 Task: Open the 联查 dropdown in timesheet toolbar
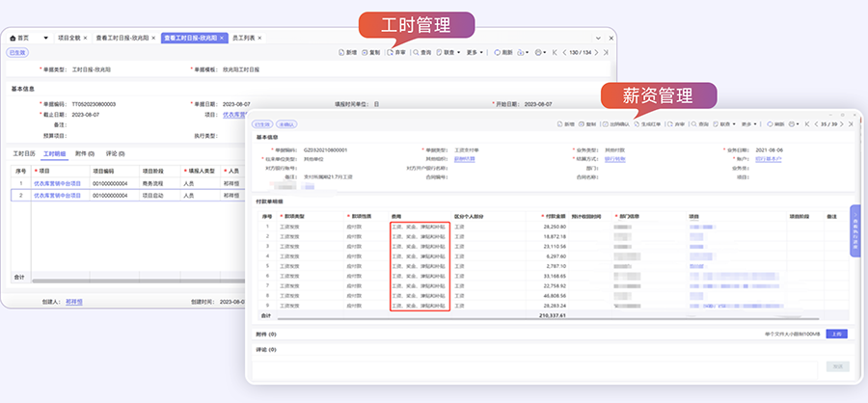click(449, 51)
